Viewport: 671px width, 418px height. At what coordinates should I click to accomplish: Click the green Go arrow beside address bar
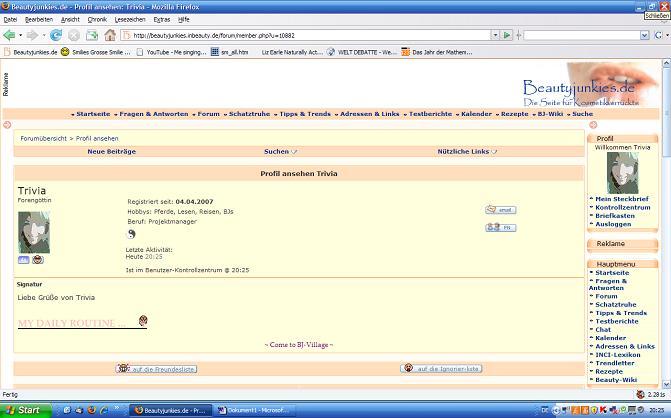tap(507, 35)
